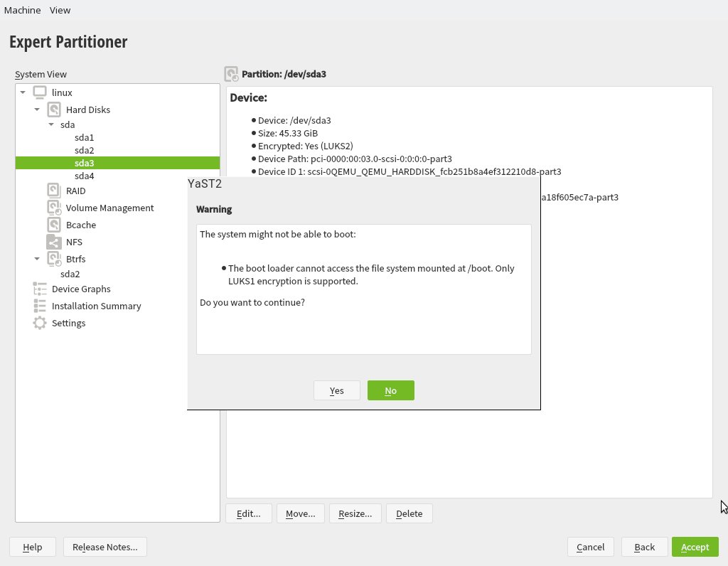Collapse the Btrfs tree branch

click(x=37, y=259)
